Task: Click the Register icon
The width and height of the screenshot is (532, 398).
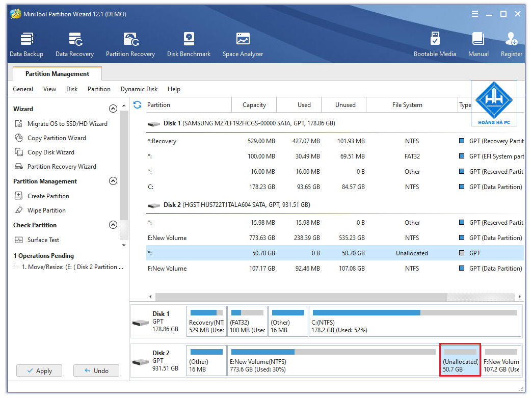Action: (x=511, y=43)
